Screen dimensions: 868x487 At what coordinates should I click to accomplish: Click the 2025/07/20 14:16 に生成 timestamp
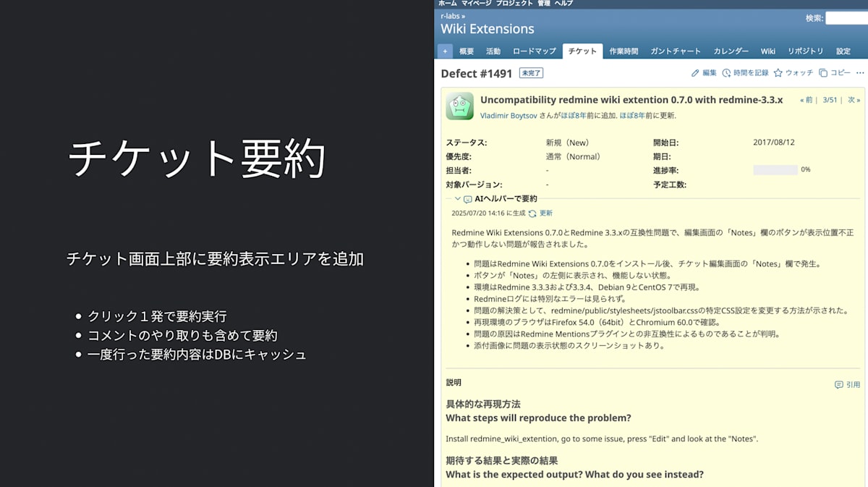[x=488, y=213]
